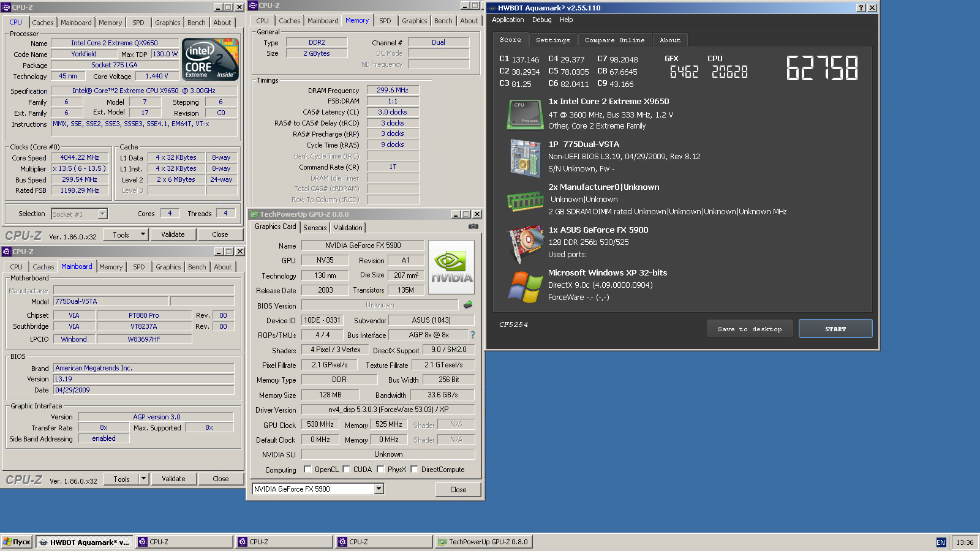This screenshot has width=980, height=551.
Task: Open the Debug menu in Aquamark
Action: point(541,20)
